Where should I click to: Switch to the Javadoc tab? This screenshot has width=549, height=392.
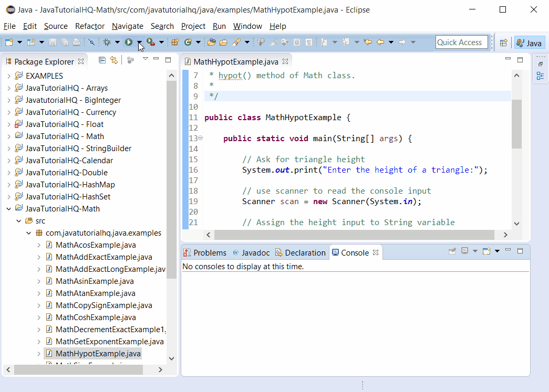click(252, 253)
